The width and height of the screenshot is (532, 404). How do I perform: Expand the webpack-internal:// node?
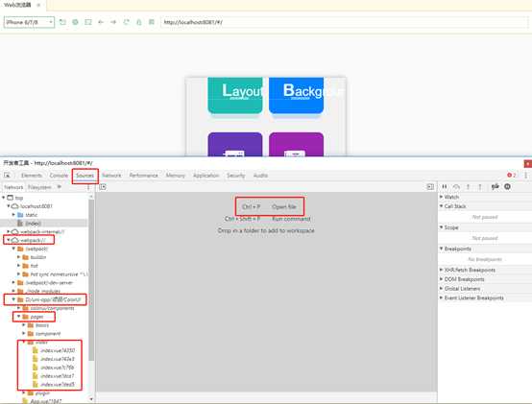click(9, 231)
